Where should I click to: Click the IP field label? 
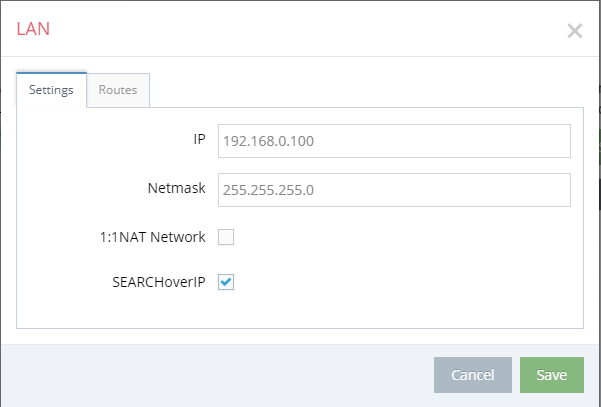pyautogui.click(x=199, y=139)
